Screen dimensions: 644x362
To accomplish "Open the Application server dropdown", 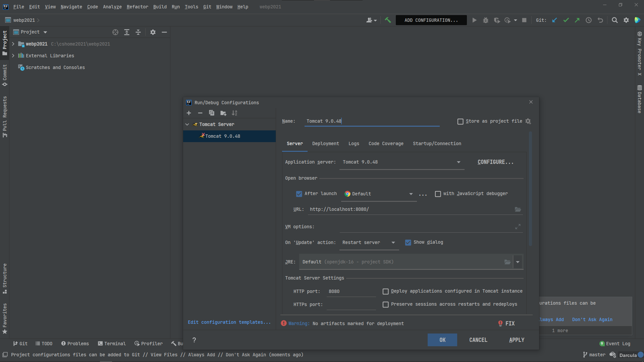I will [458, 162].
